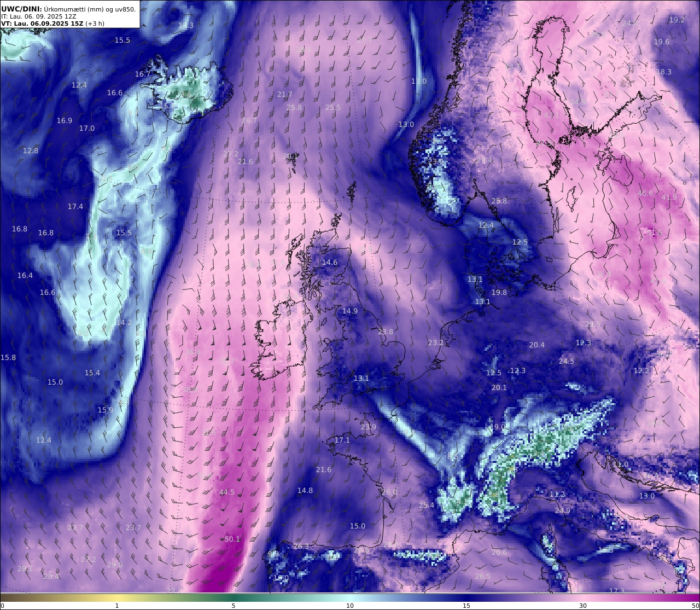Click the valid time line 'VT: Lau. 06.09.2025 15Z'
Image resolution: width=700 pixels, height=610 pixels.
[42, 24]
